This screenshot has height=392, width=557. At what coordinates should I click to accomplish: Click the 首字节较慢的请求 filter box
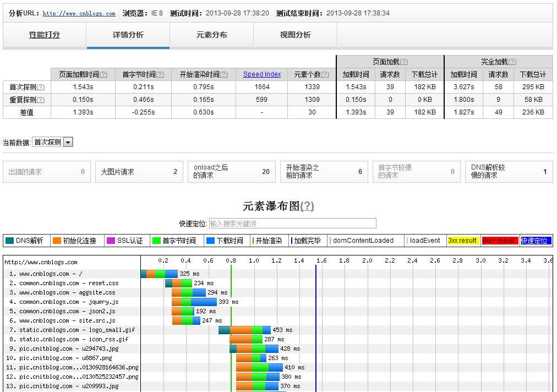click(416, 172)
